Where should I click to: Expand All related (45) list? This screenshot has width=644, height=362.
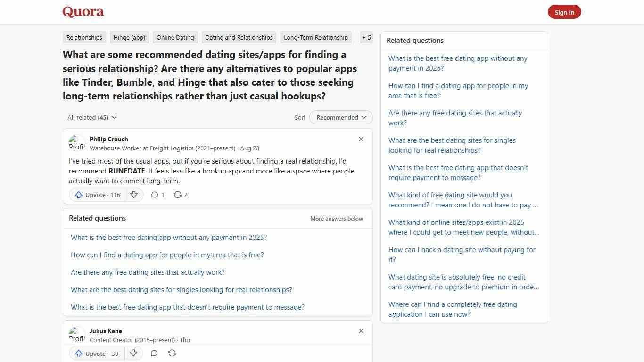[92, 117]
